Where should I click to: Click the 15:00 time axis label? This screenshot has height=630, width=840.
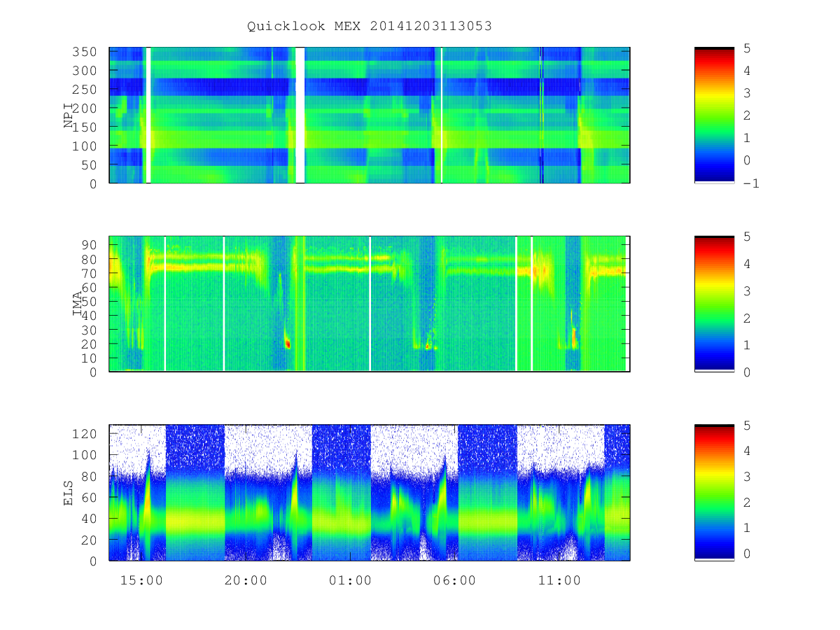tap(141, 580)
